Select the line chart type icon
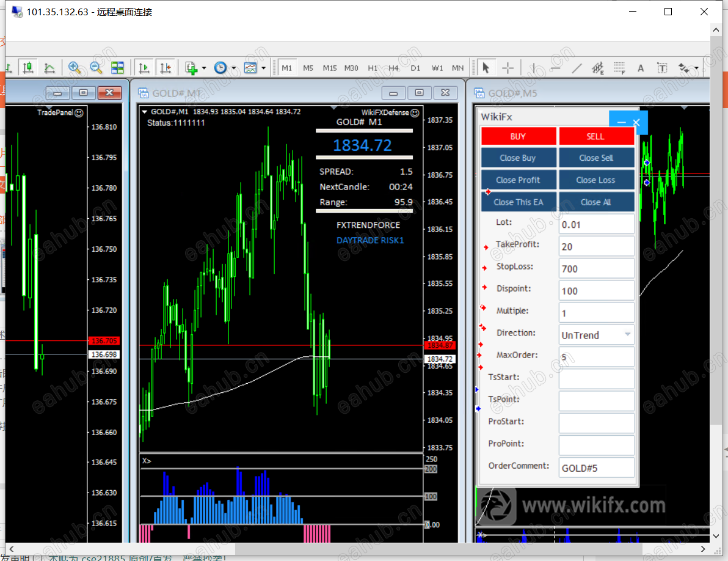The width and height of the screenshot is (728, 561). 49,68
